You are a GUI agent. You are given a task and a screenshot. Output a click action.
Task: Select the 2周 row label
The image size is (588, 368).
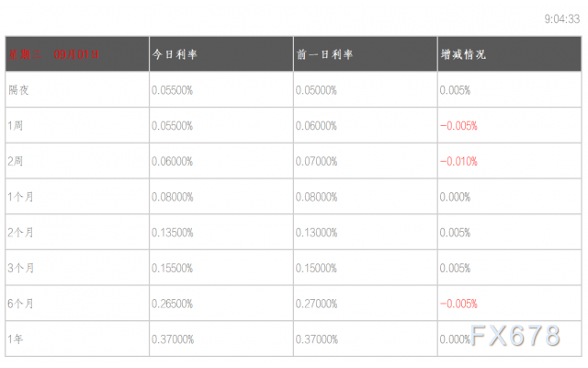point(15,161)
